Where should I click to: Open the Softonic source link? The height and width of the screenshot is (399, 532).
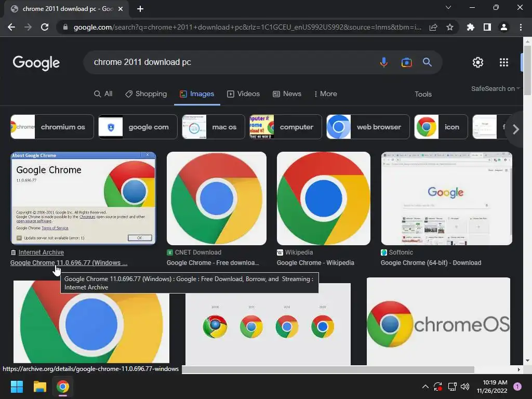[x=401, y=252]
